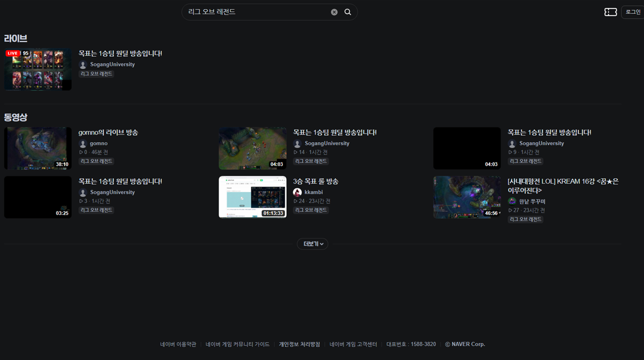Open the [사내대항전 LOL] KREAM 16강 title
Image resolution: width=644 pixels, height=360 pixels.
(563, 186)
